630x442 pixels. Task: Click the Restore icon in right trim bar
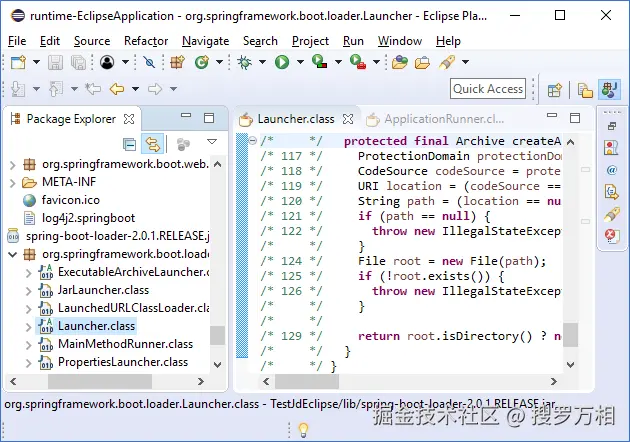click(x=612, y=126)
